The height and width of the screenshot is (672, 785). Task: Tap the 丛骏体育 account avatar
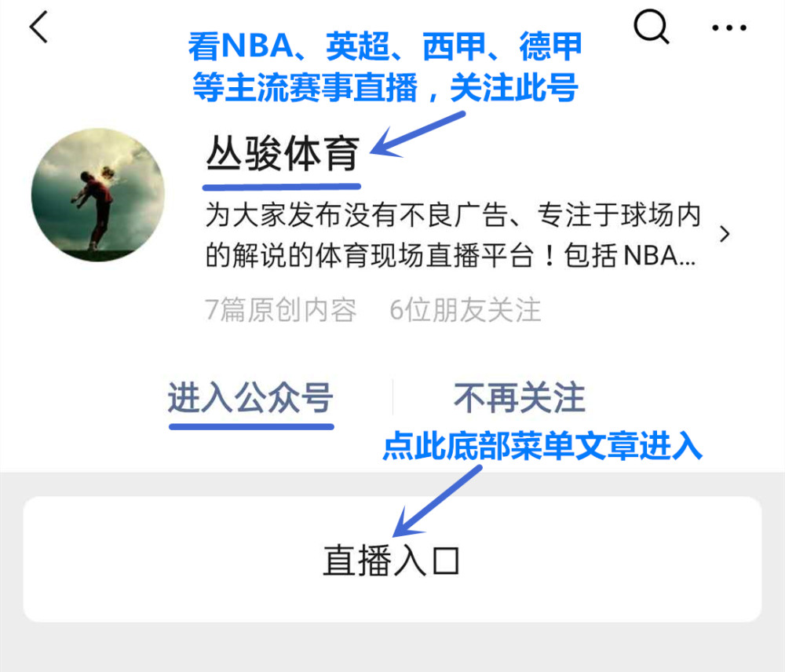(x=98, y=194)
